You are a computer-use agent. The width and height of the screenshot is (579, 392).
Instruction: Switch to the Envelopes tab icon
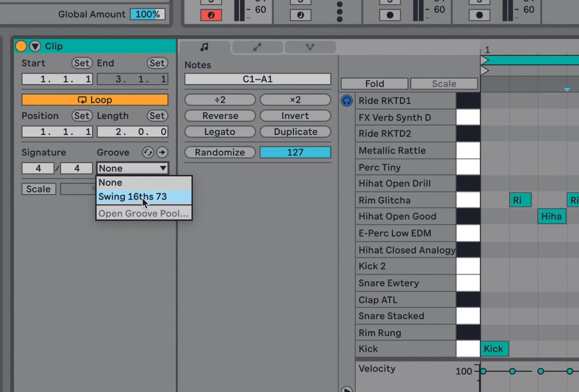click(x=257, y=46)
